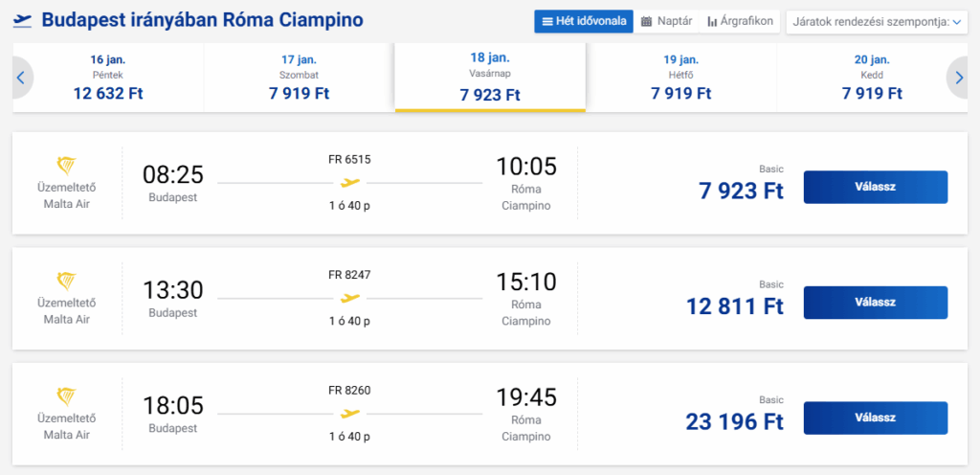
Task: Click the Ryanair harp logo for flight FR 6515
Action: coord(67,165)
